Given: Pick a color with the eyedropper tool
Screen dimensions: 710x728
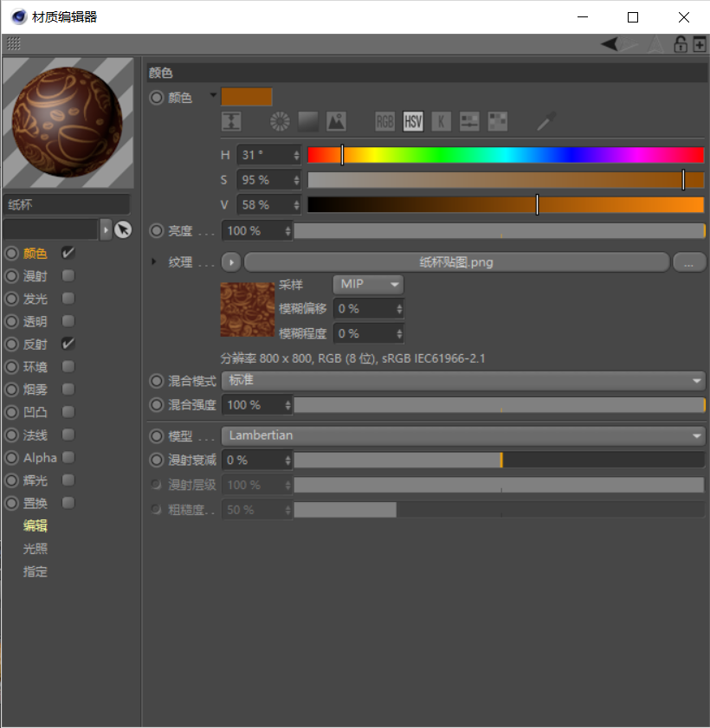Looking at the screenshot, I should [x=545, y=122].
